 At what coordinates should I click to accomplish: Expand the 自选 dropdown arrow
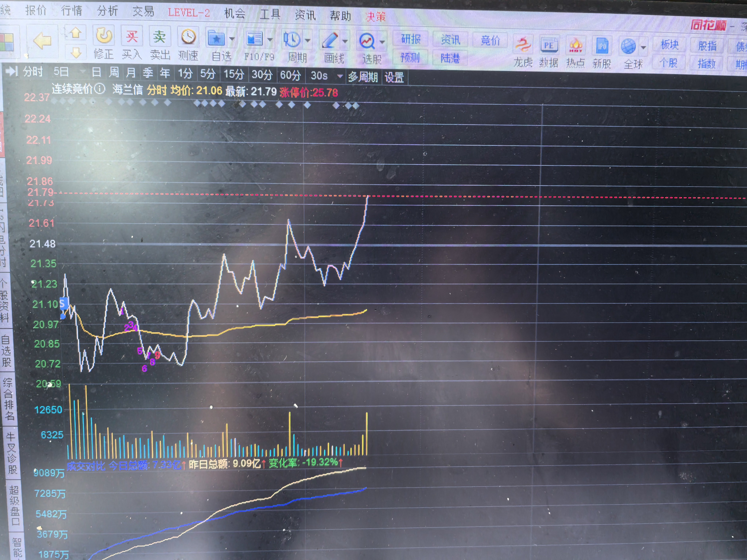point(232,39)
